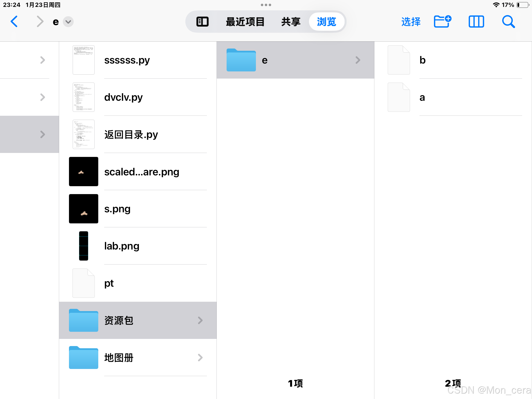Tap the 选择 button
The width and height of the screenshot is (532, 399).
click(411, 22)
